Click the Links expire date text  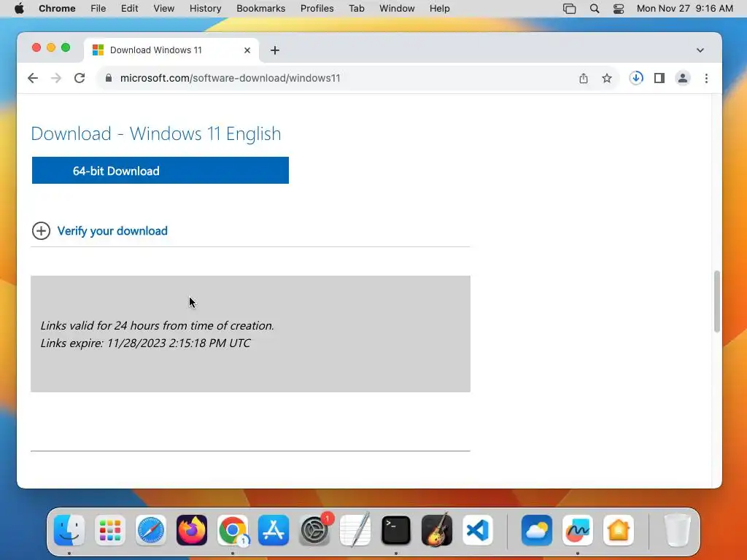point(145,343)
